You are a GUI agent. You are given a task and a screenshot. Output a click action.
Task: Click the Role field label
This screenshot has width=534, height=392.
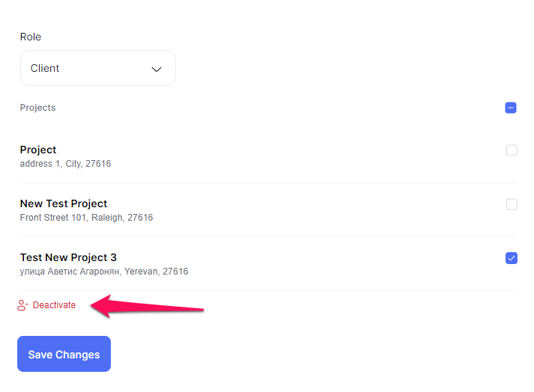(31, 37)
